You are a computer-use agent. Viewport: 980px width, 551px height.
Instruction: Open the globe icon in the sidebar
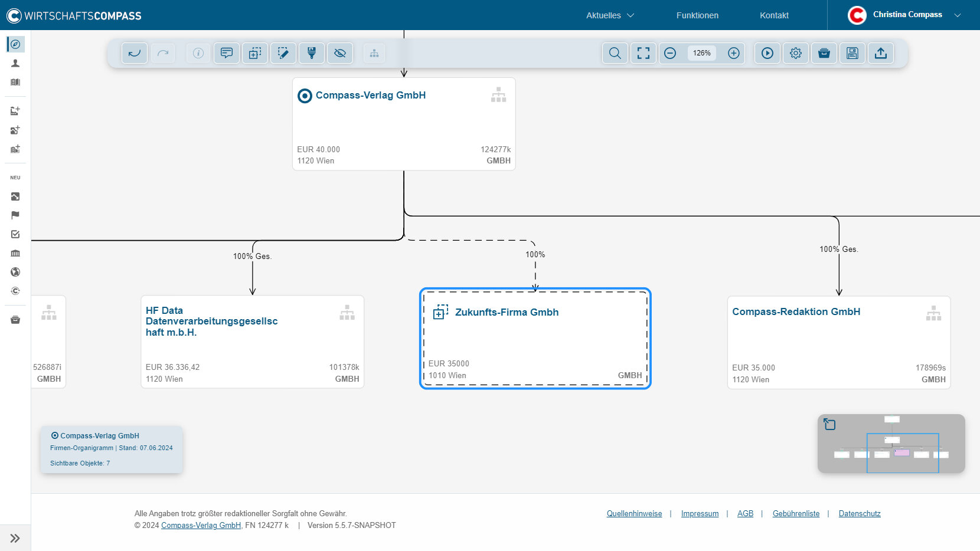coord(15,272)
